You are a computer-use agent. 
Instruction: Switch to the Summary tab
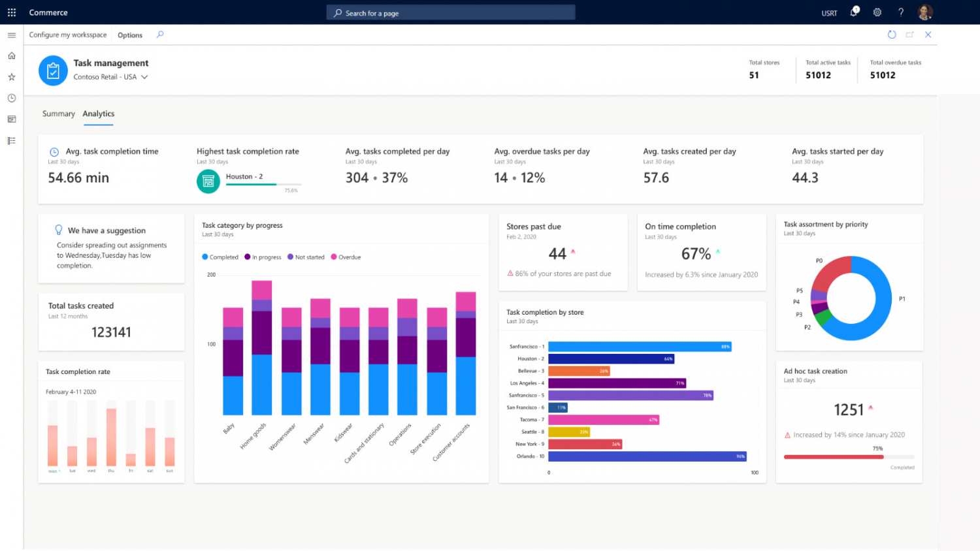[x=59, y=114]
